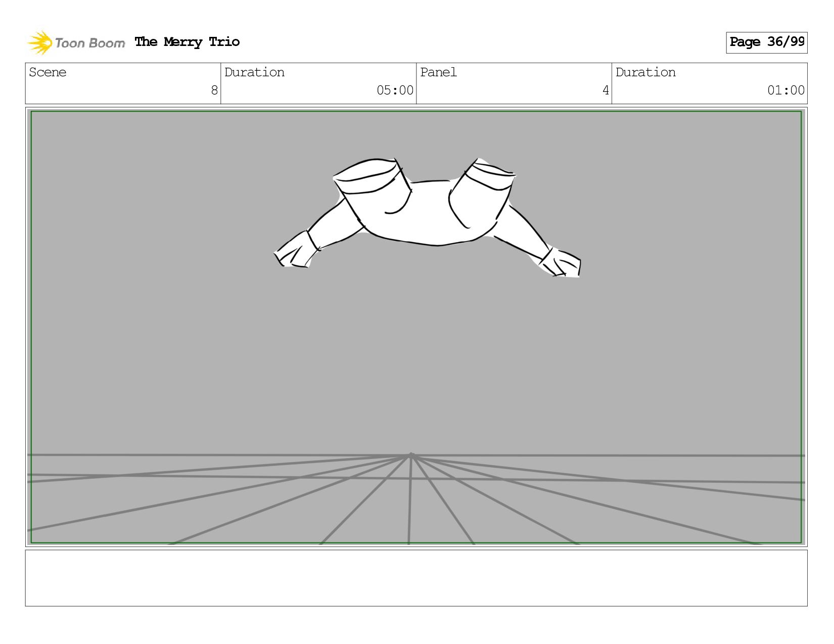Screen dimensions: 834x644
Task: Click the 'Scene' label
Action: coord(48,72)
